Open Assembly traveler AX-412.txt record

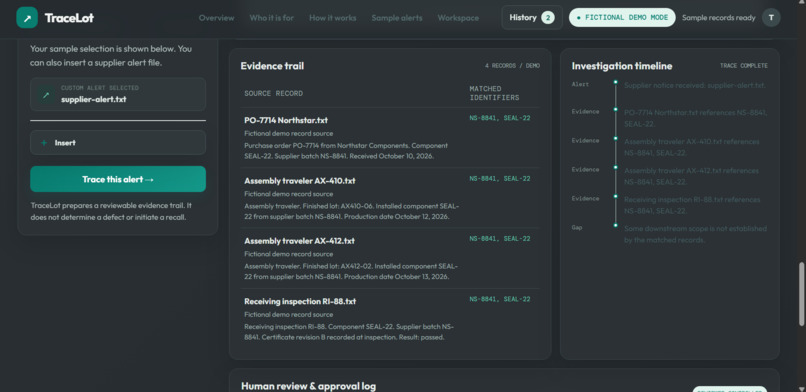click(299, 241)
